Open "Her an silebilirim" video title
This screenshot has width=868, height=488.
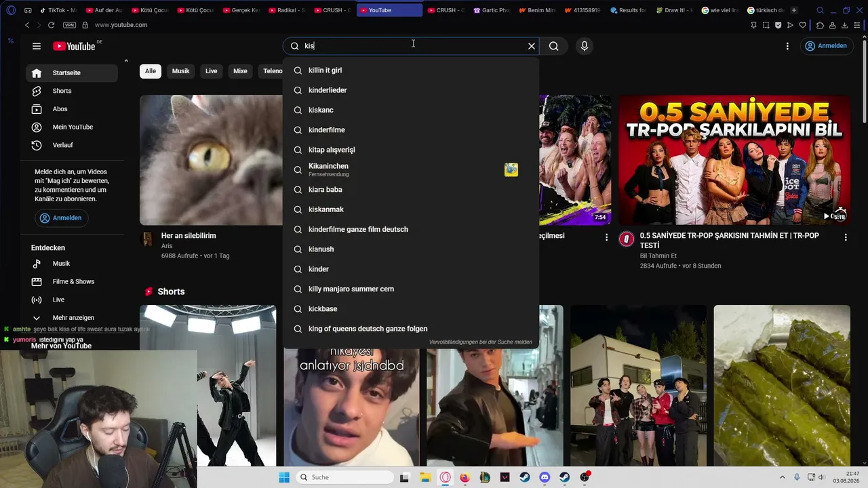click(x=189, y=236)
